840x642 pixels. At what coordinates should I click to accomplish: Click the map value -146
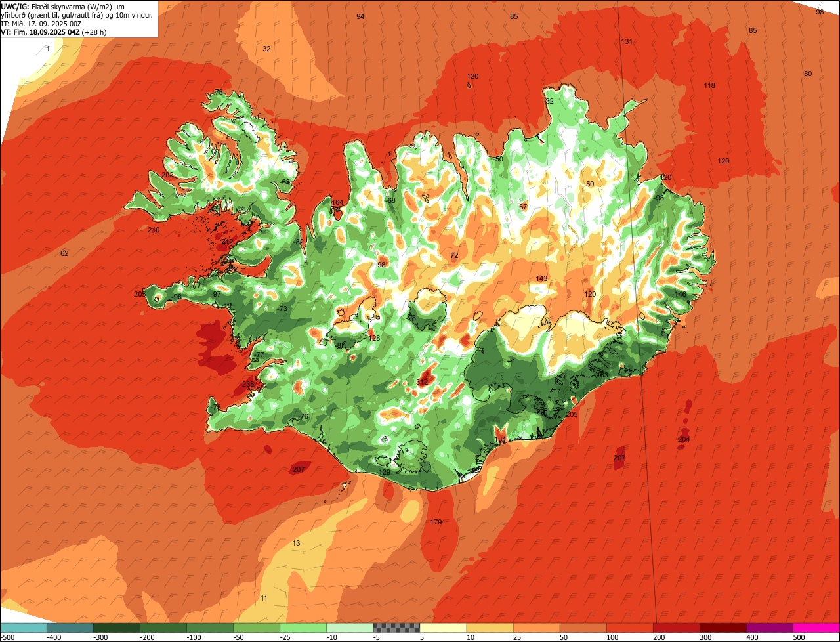(x=679, y=294)
